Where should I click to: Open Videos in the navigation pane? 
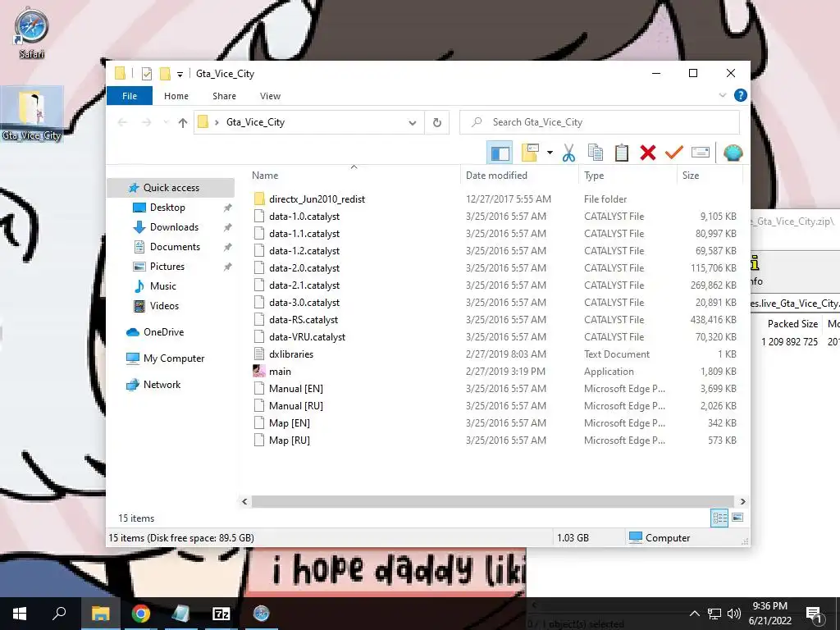tap(164, 306)
